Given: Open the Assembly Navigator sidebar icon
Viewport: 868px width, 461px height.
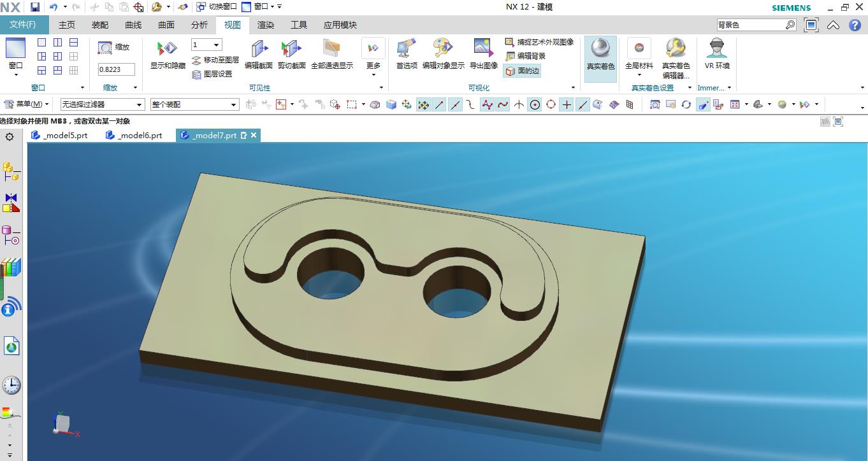Looking at the screenshot, I should coord(11,171).
